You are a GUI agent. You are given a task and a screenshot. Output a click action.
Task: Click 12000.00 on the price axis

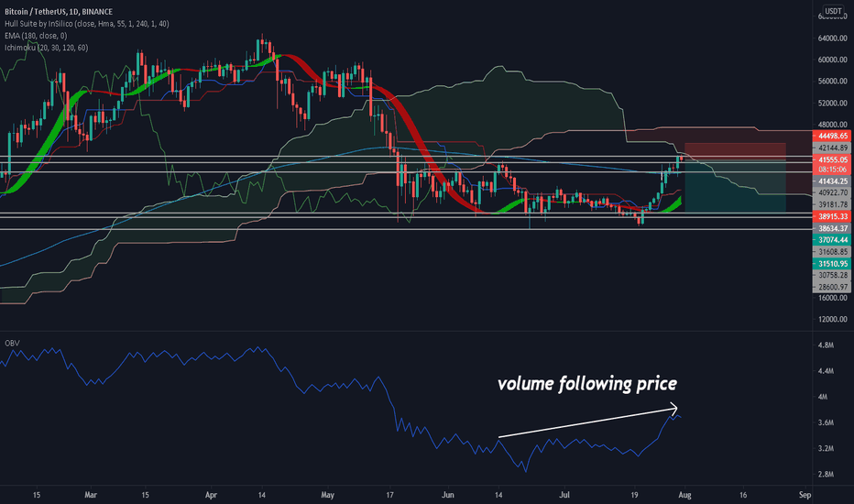click(x=832, y=319)
